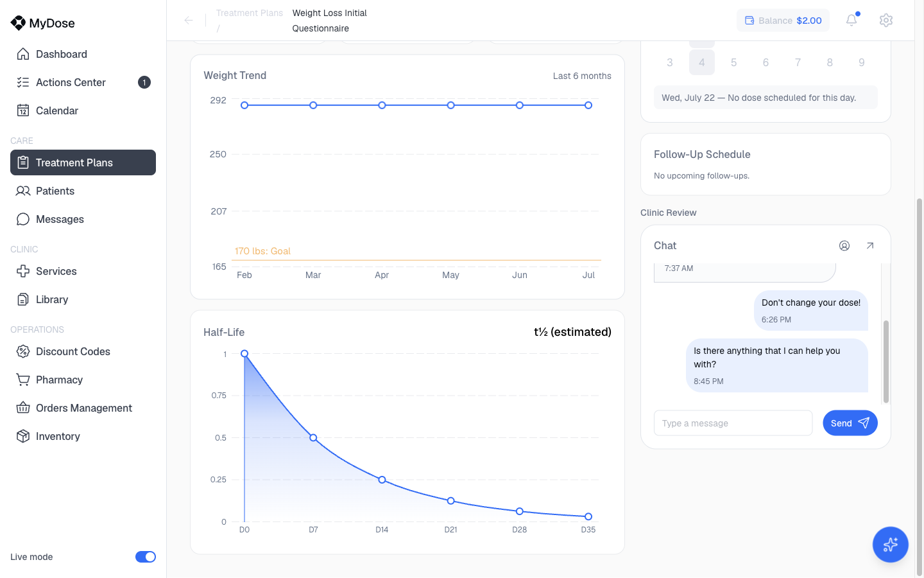Toggle Live mode switch
Screen dimensions: 924x578
pos(146,557)
